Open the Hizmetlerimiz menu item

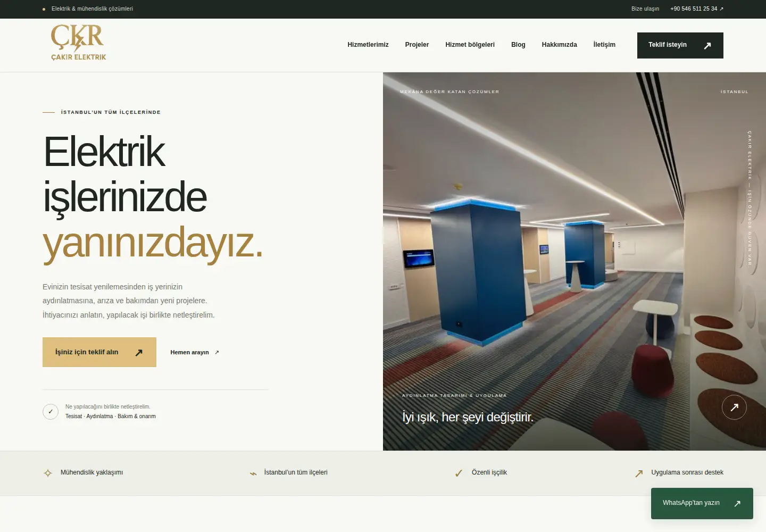point(368,45)
